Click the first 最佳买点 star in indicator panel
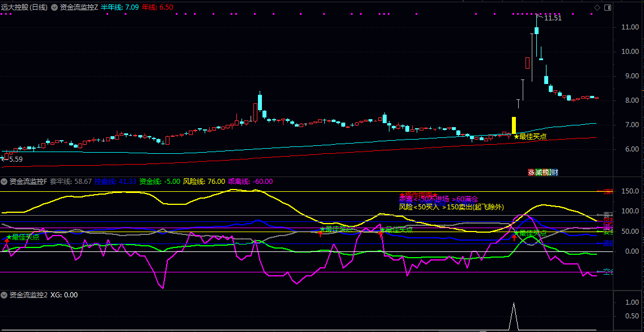Screen dimensions: 644x332 9,237
